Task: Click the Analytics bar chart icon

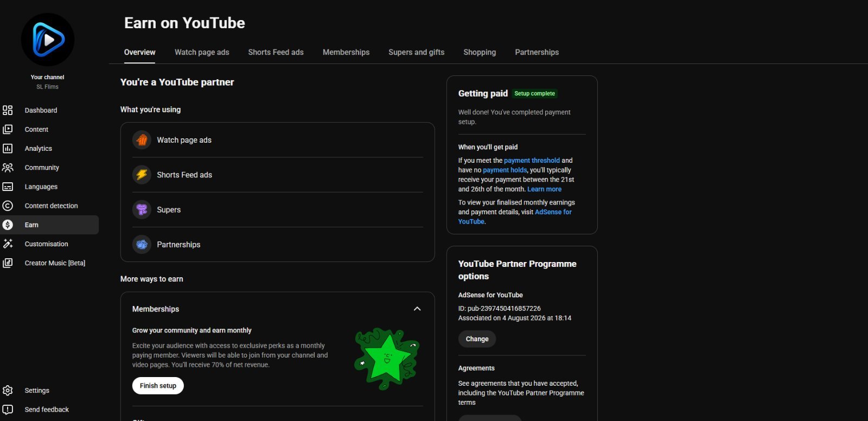Action: [8, 148]
